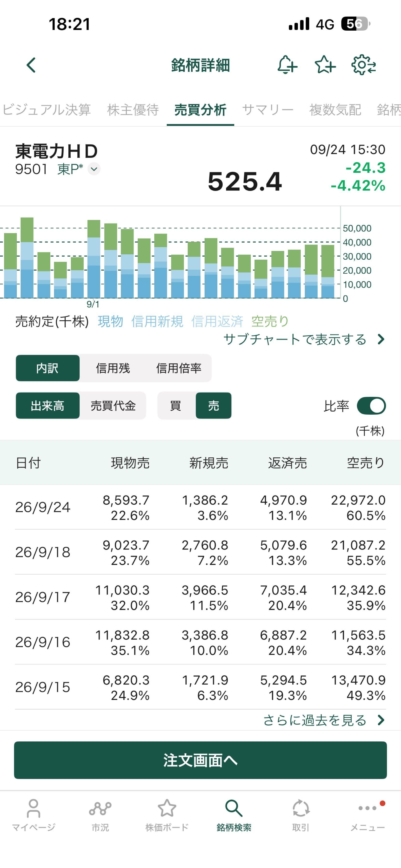Add stock to favorites with the star icon

[x=325, y=65]
